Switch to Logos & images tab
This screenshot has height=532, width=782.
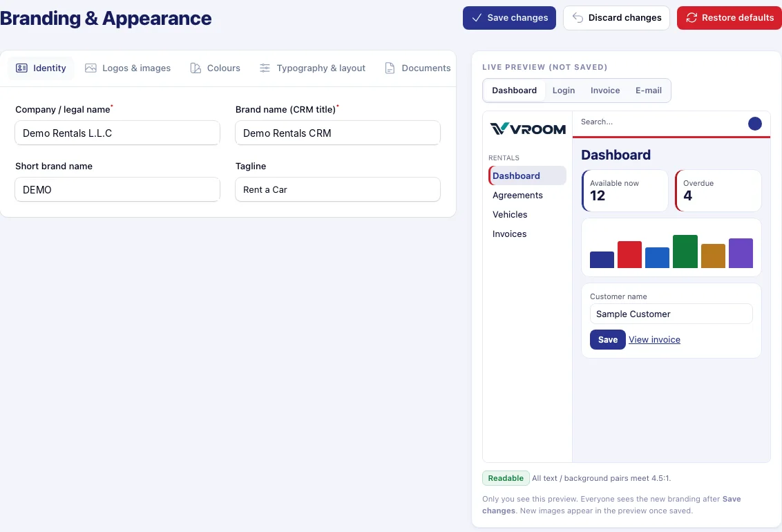[128, 68]
